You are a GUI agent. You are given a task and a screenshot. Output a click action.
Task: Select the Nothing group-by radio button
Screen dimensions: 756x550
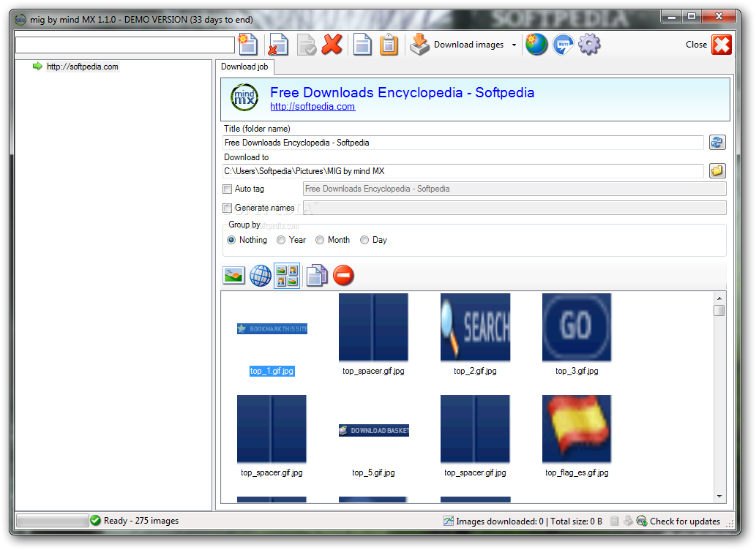click(x=231, y=240)
